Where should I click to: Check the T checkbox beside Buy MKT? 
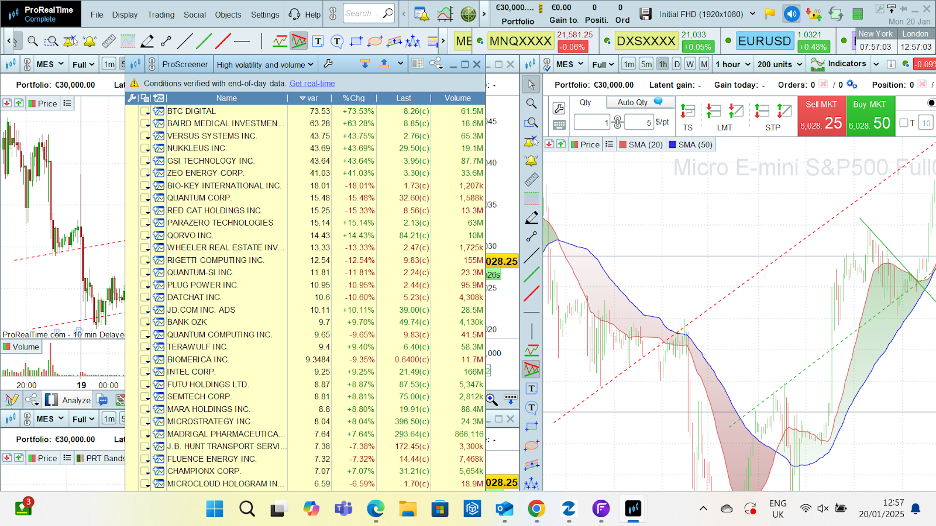[904, 123]
